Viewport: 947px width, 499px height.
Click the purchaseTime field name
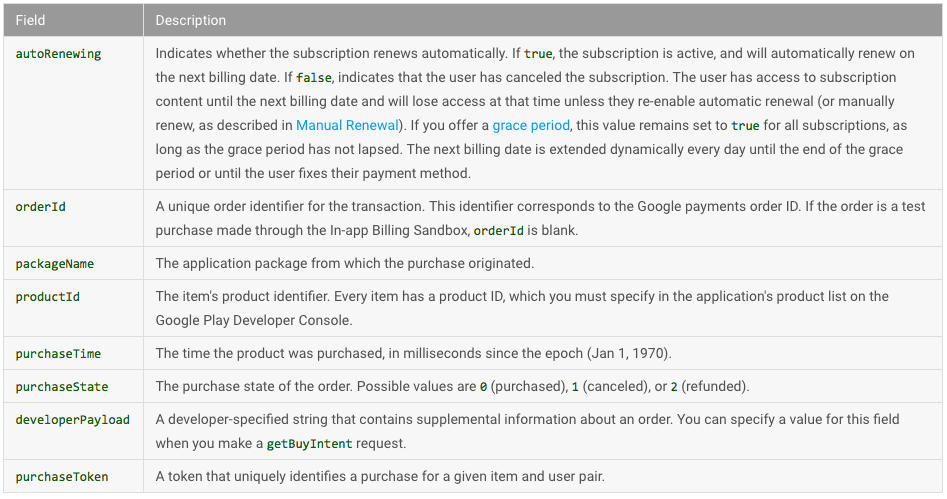(x=59, y=354)
